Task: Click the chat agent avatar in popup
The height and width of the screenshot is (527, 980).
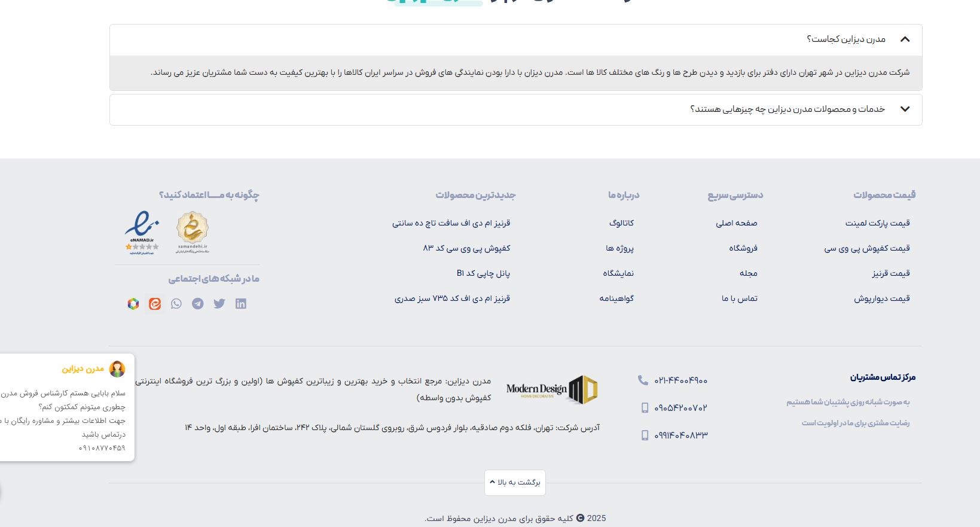Action: point(117,369)
